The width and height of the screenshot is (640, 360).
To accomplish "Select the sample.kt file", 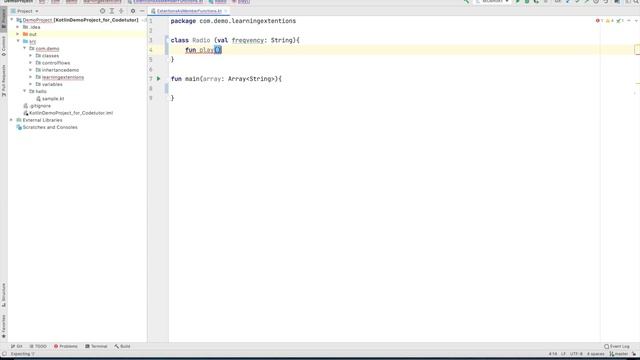I will click(50, 98).
